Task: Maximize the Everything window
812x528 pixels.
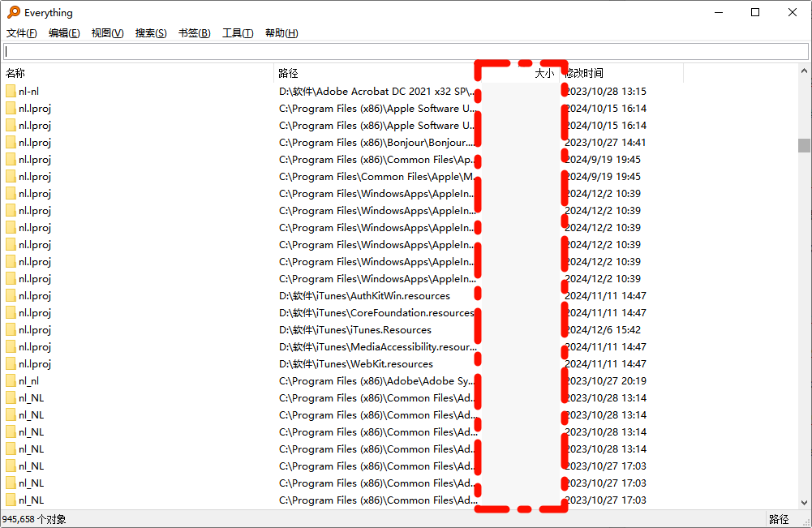Action: [755, 12]
